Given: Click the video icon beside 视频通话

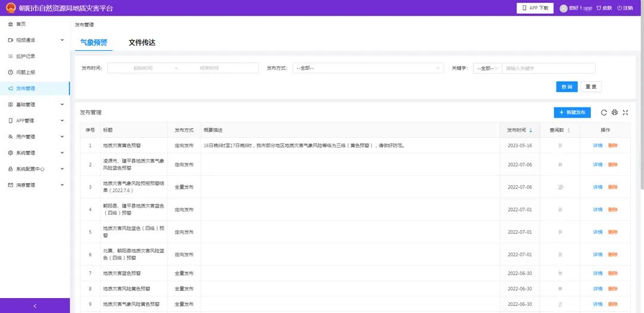Looking at the screenshot, I should [10, 41].
